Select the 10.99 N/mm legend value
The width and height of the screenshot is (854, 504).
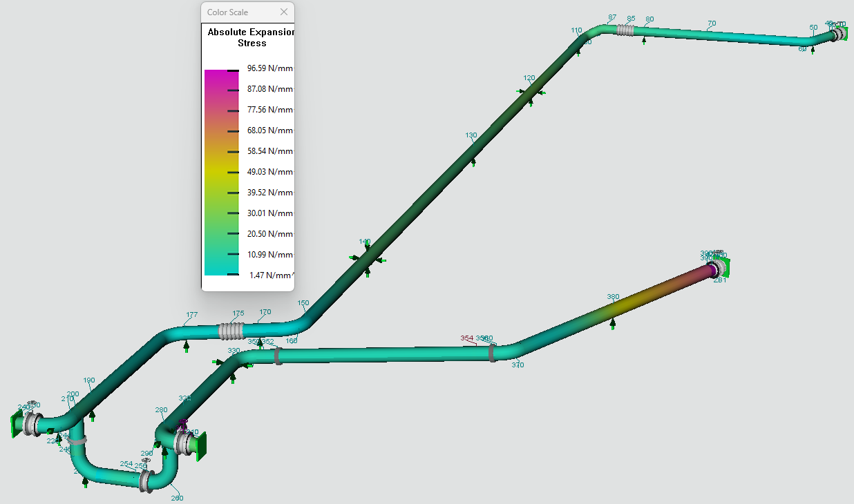coord(270,255)
